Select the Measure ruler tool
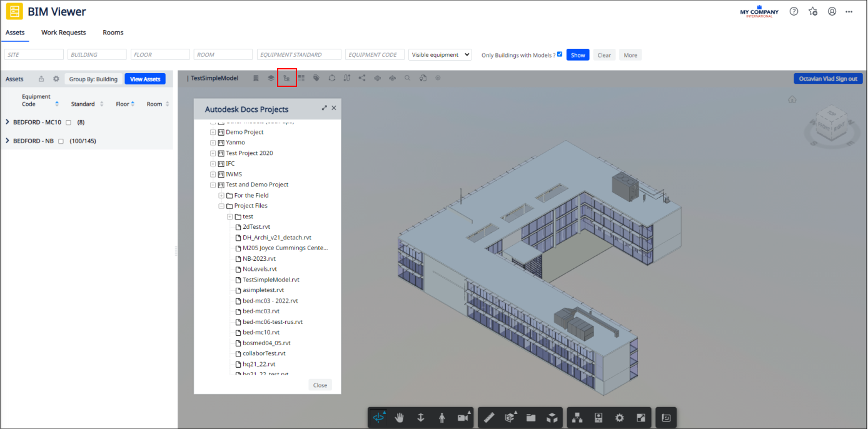This screenshot has width=868, height=429. 490,418
